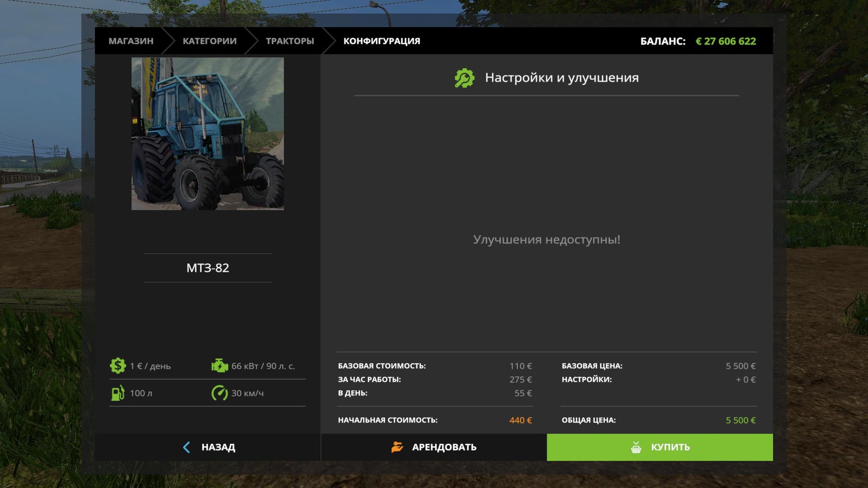
Task: Open the КАТЕГОРИИ breadcrumb
Action: pos(209,41)
